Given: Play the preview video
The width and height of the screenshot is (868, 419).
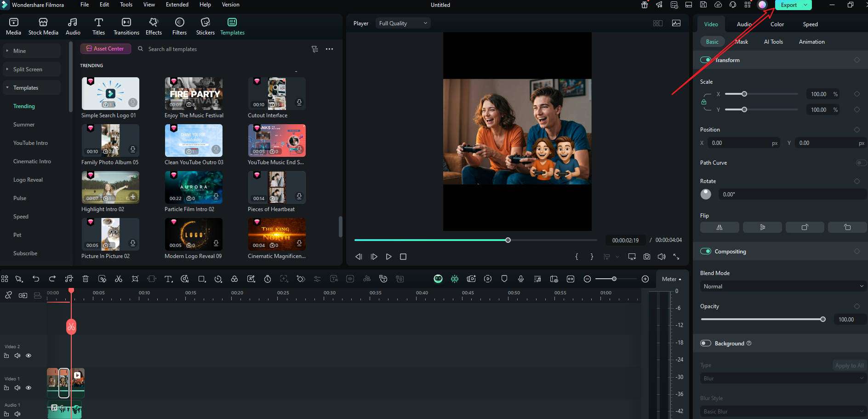Looking at the screenshot, I should (x=388, y=257).
